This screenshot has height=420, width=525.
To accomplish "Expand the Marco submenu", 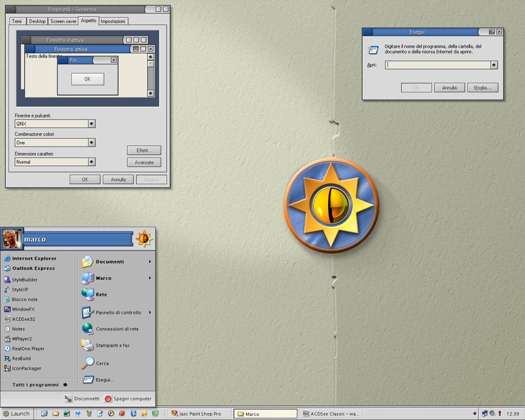I will click(150, 278).
